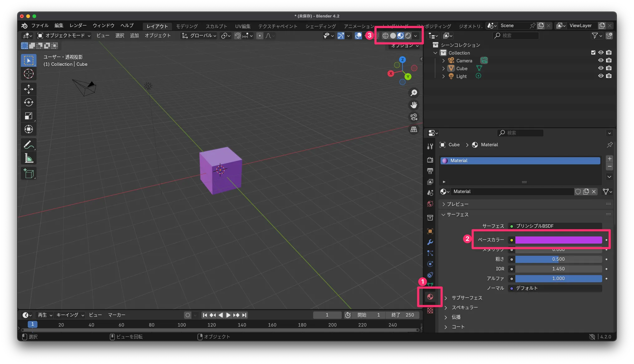Select the Scale tool
This screenshot has height=364, width=634.
pos(29,116)
